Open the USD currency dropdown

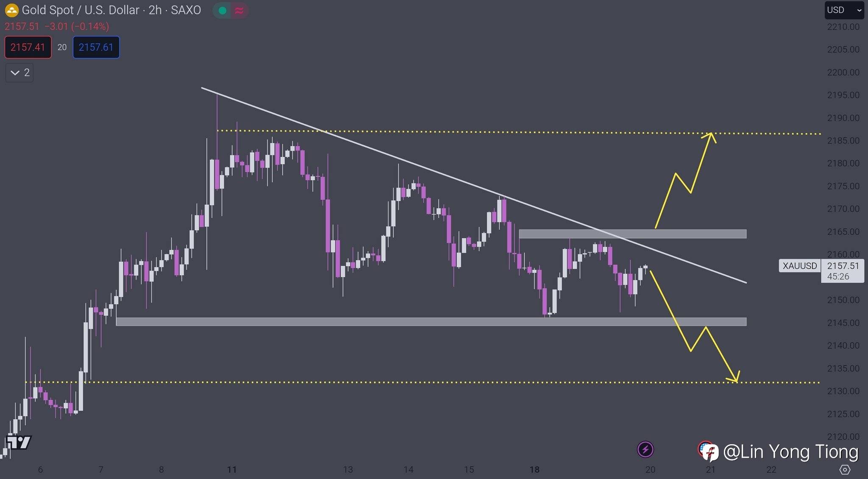pyautogui.click(x=844, y=10)
